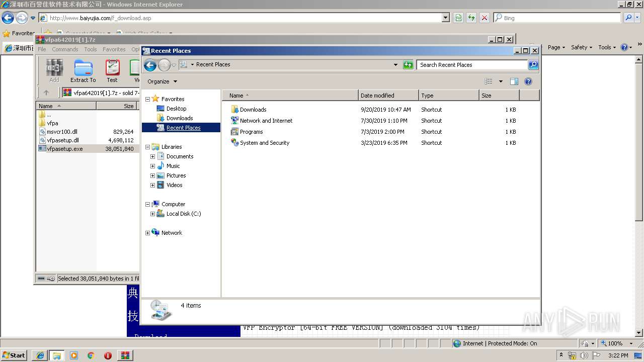644x362 pixels.
Task: Collapse the Computer tree group
Action: [x=147, y=204]
